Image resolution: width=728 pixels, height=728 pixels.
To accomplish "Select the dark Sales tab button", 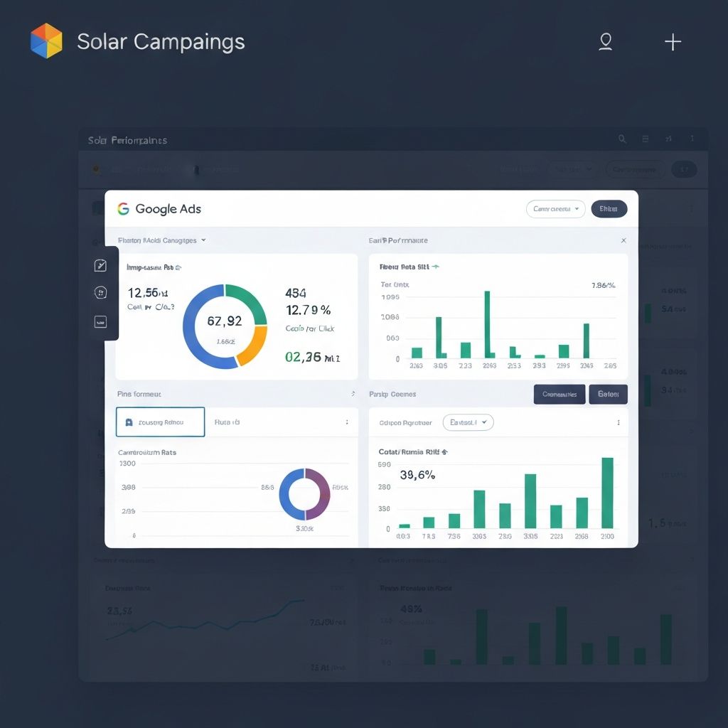I will tap(609, 394).
